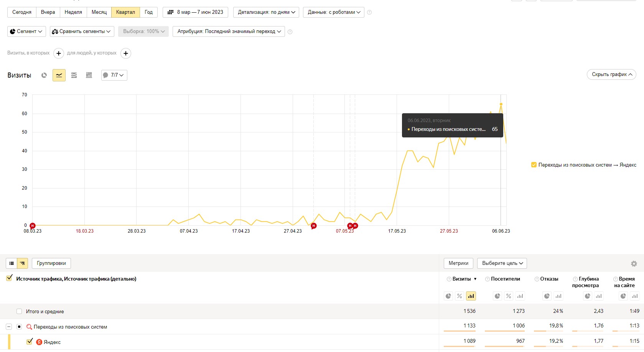Click pie chart icon under Посетители

point(497,296)
